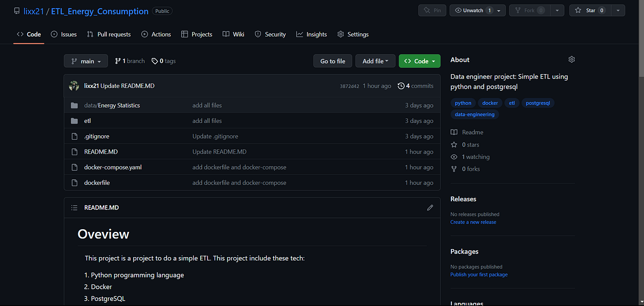
Task: Open the Fork options dropdown arrow
Action: pyautogui.click(x=558, y=10)
